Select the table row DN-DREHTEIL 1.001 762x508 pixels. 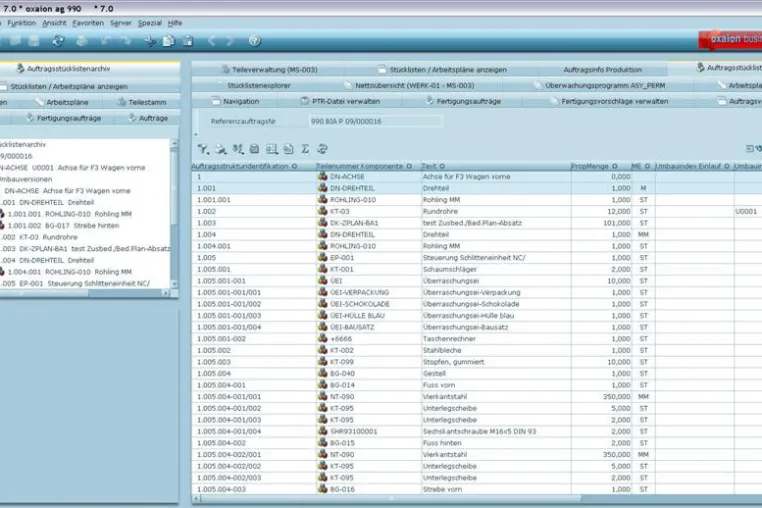[x=477, y=188]
